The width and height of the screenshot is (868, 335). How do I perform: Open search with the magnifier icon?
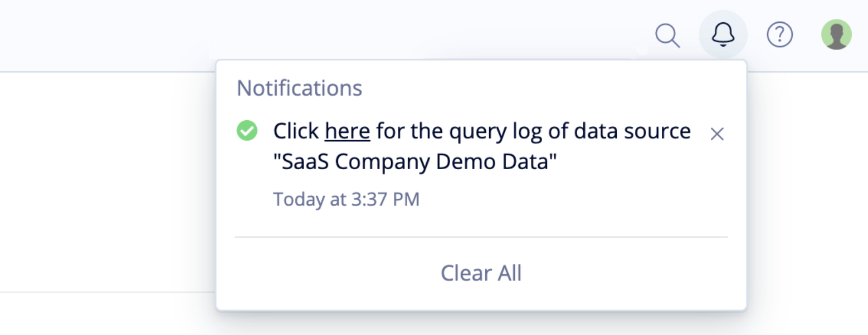click(667, 36)
